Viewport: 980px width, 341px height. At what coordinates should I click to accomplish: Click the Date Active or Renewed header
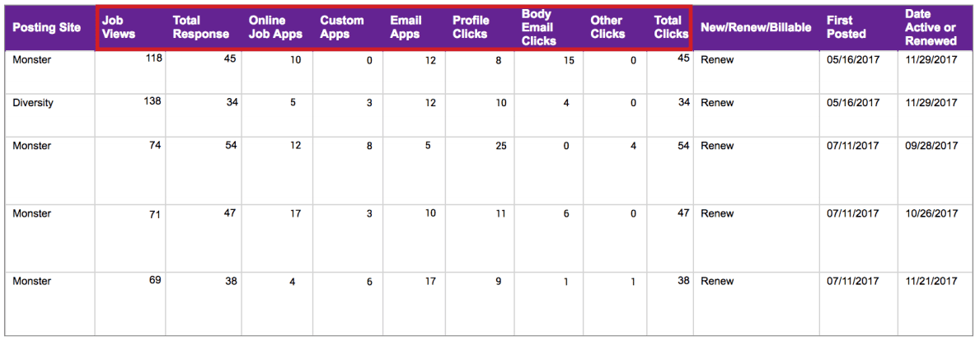click(x=931, y=27)
